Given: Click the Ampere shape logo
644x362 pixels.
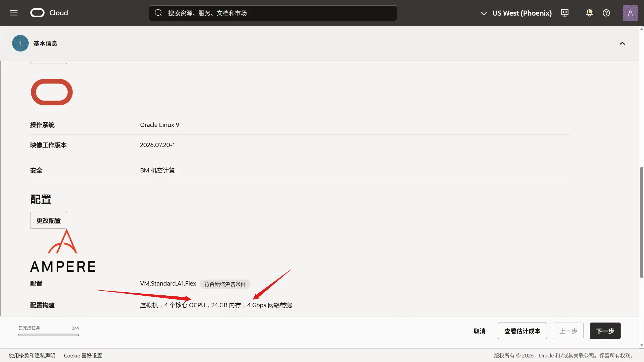Looking at the screenshot, I should pos(63,251).
